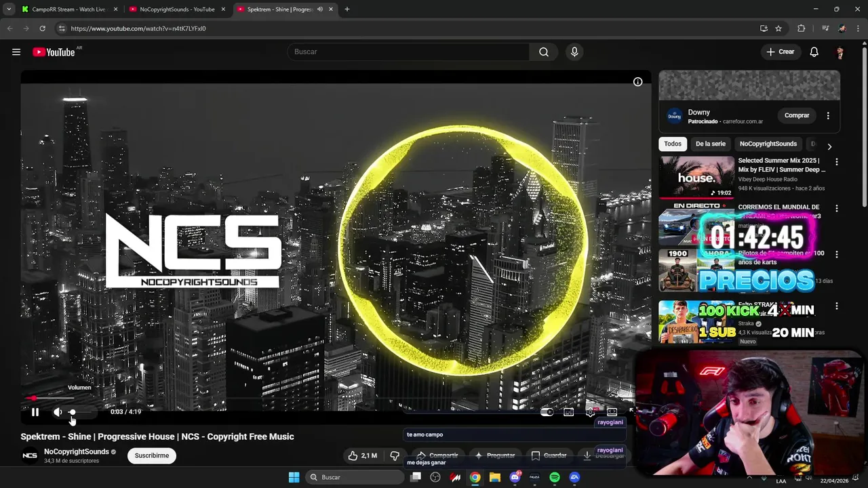Seek on the red video progress bar
868x488 pixels.
(x=336, y=399)
